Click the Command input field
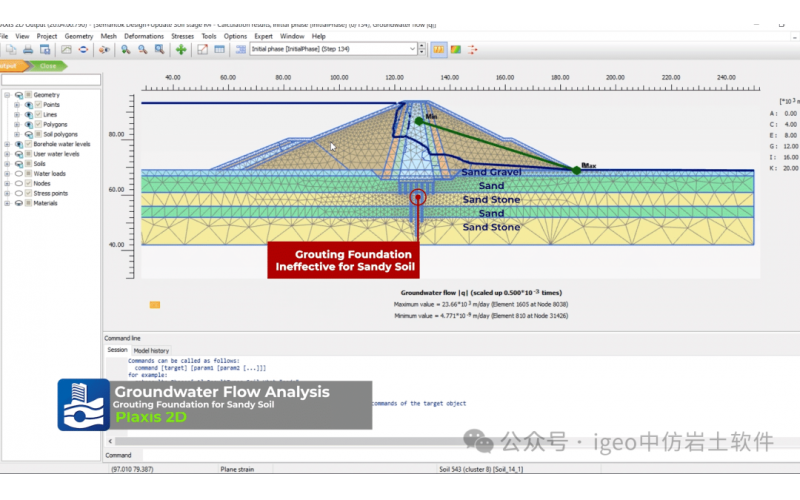Viewport: 800px width, 500px height. click(x=469, y=455)
